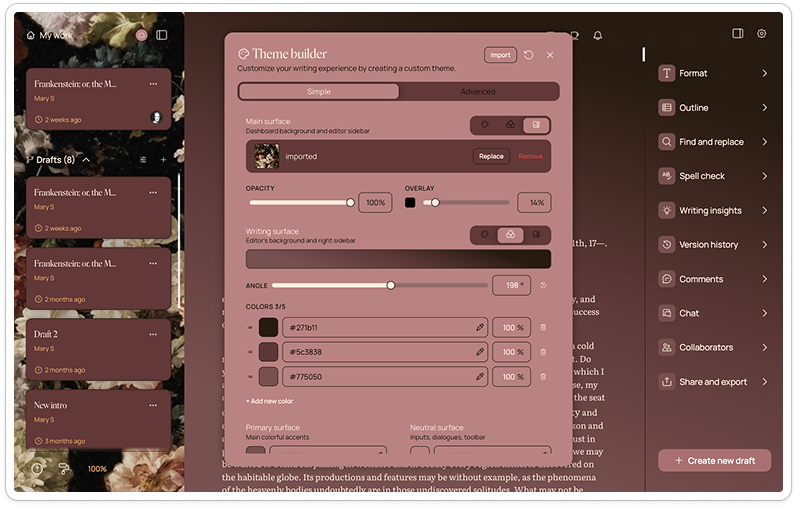Select image mode for Writing surface
Viewport: 798px width, 508px height.
tap(536, 235)
